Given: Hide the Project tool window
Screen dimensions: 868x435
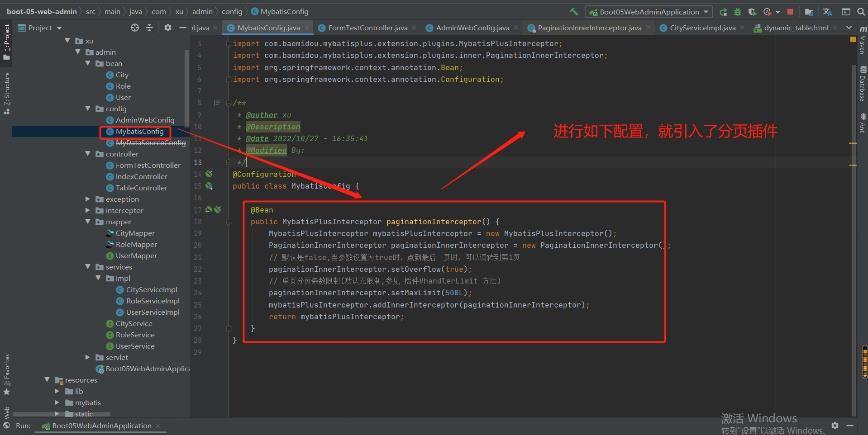Looking at the screenshot, I should 183,28.
